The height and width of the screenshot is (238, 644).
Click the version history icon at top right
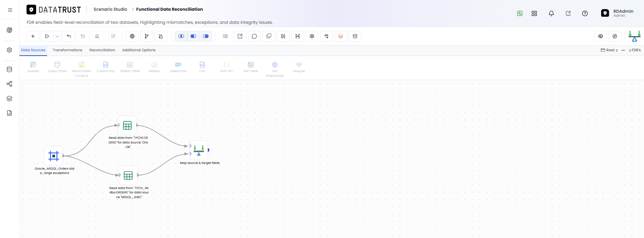[600, 36]
